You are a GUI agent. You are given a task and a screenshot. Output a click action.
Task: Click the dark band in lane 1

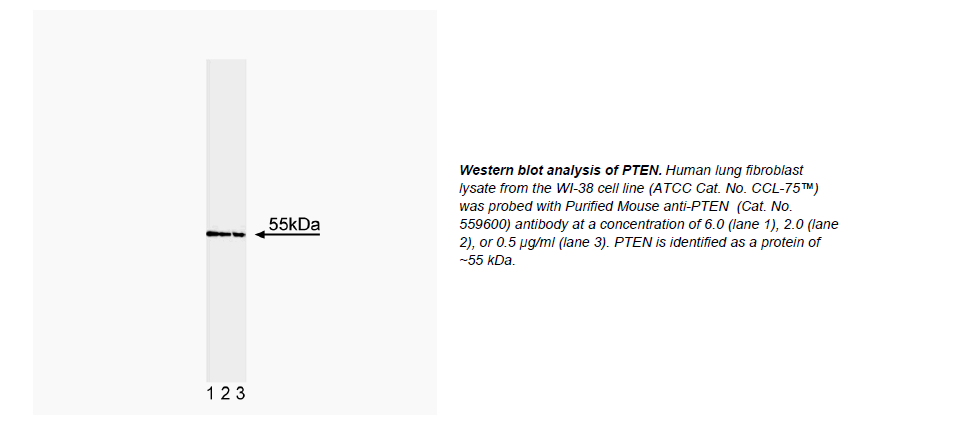click(x=213, y=234)
